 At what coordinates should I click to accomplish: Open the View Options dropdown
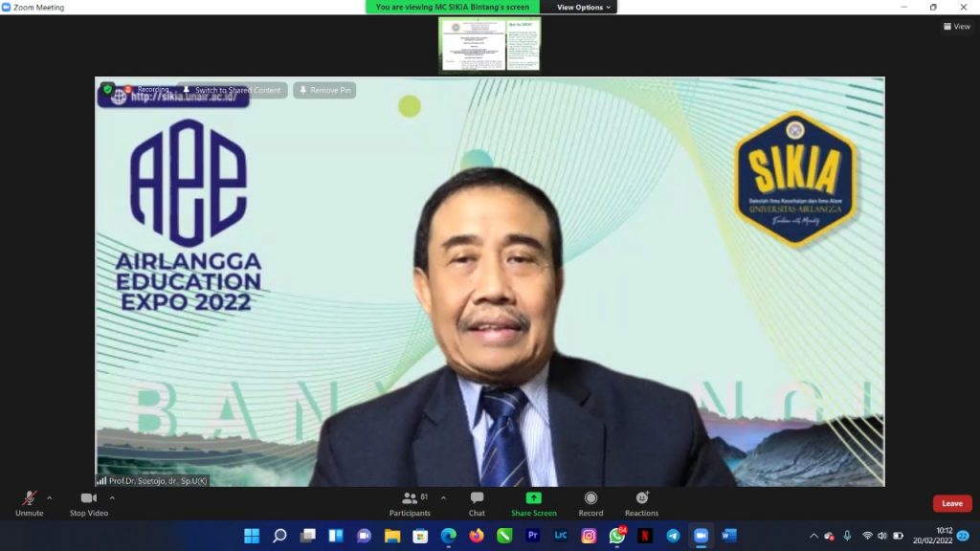click(584, 7)
